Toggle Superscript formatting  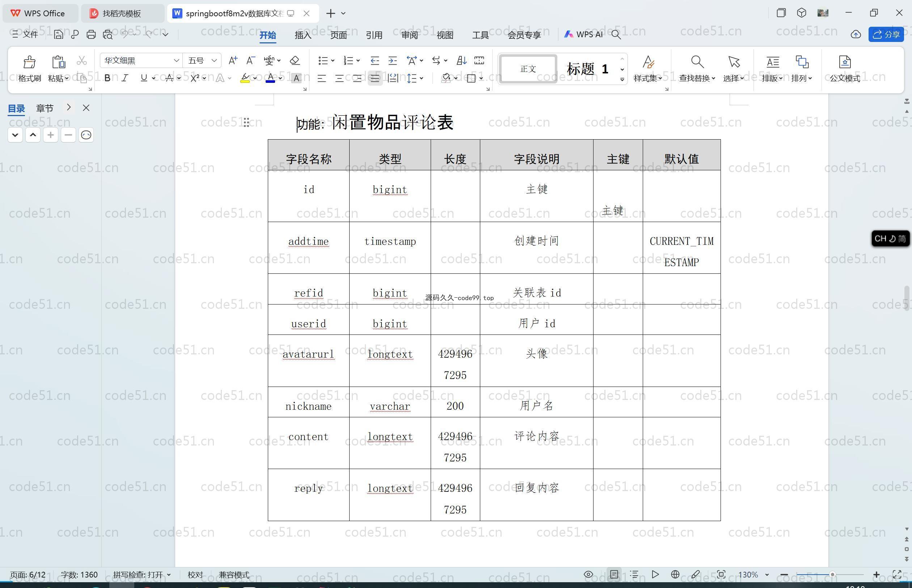pos(195,78)
